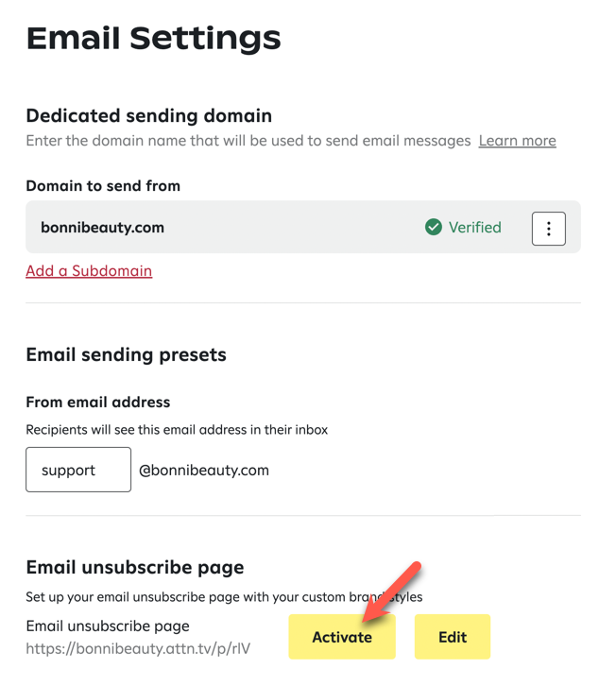Click the red arrow annotation
616x686 pixels.
coord(391,592)
